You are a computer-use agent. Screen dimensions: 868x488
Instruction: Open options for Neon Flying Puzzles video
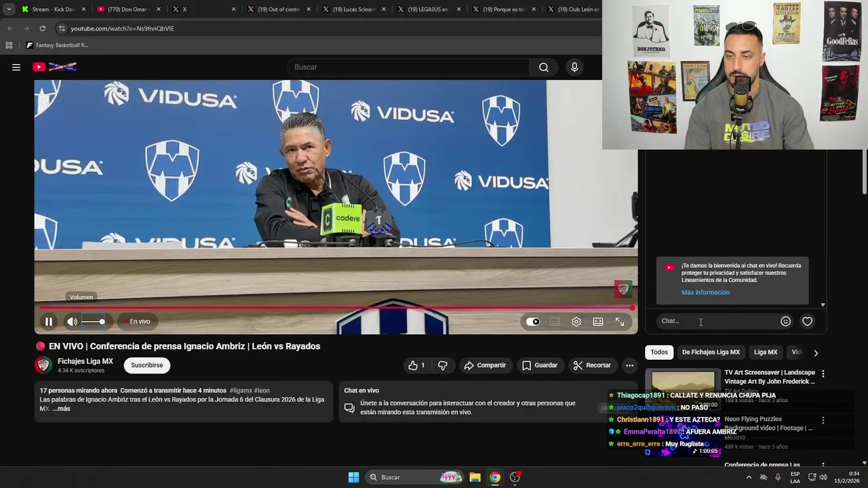[823, 420]
